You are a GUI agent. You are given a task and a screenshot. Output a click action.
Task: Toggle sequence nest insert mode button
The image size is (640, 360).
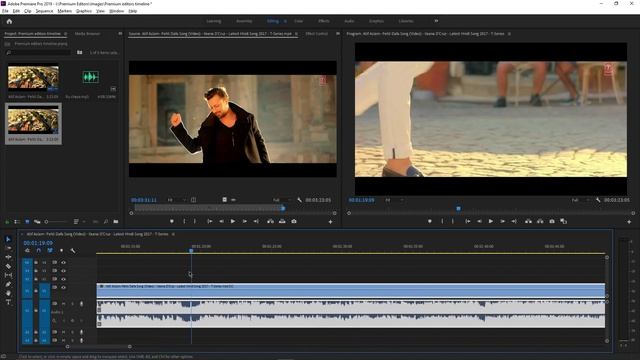click(x=27, y=251)
